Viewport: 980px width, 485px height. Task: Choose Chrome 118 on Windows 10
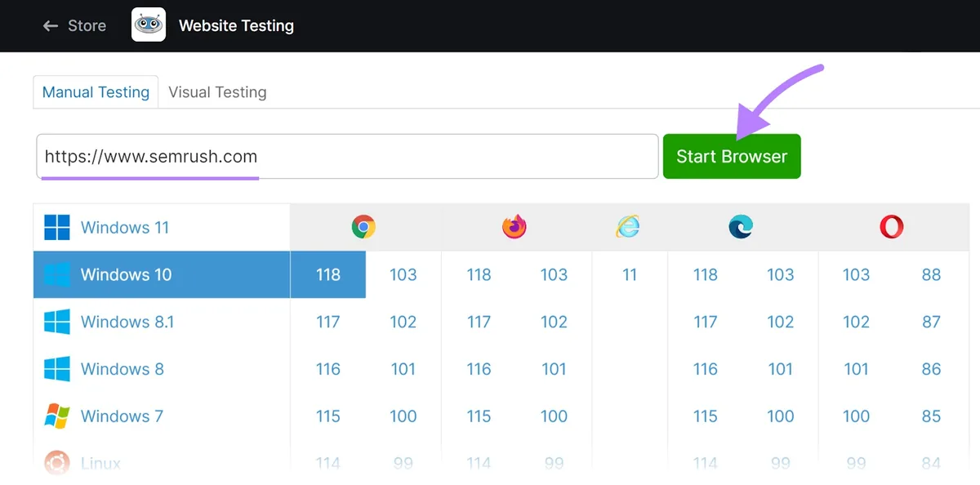(328, 274)
